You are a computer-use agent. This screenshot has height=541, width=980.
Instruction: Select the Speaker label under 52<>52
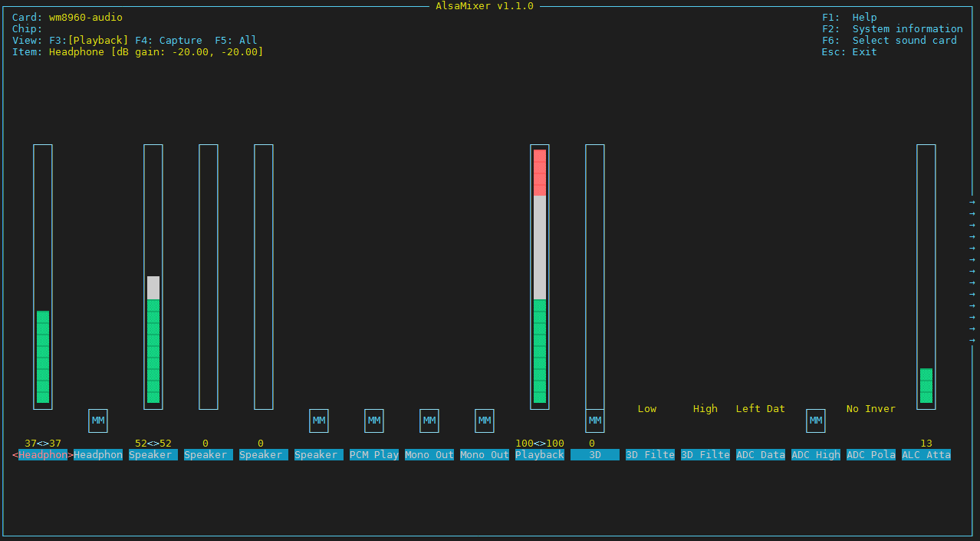[153, 455]
